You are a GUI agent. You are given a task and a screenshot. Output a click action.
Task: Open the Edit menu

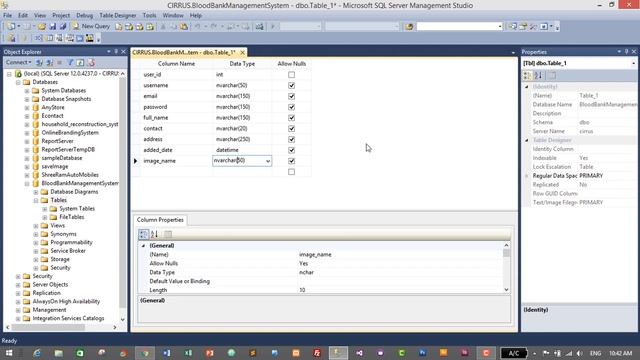(x=23, y=16)
